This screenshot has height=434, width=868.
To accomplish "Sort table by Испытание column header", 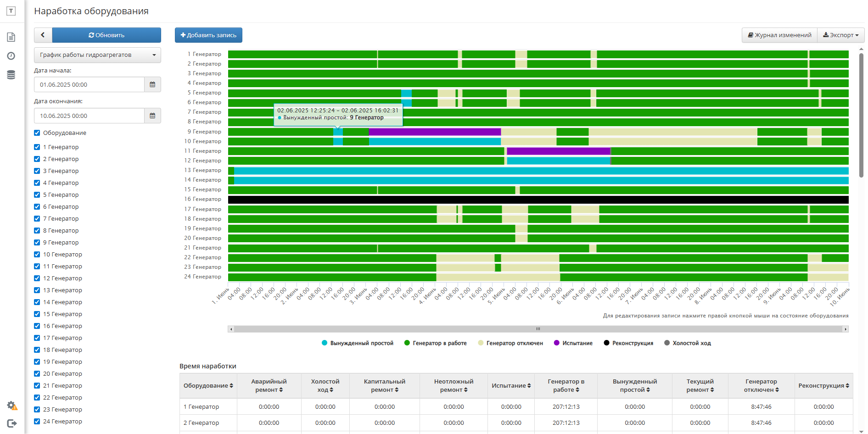I will click(511, 386).
